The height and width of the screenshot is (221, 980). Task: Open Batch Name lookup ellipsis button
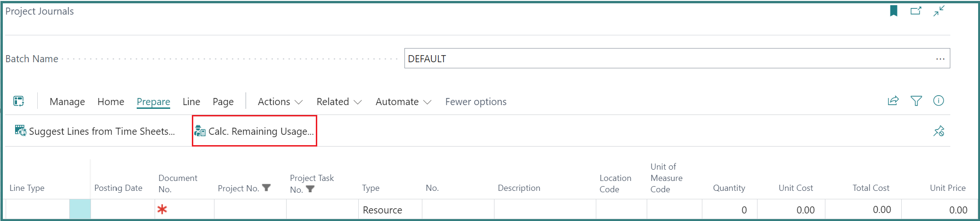click(x=940, y=59)
